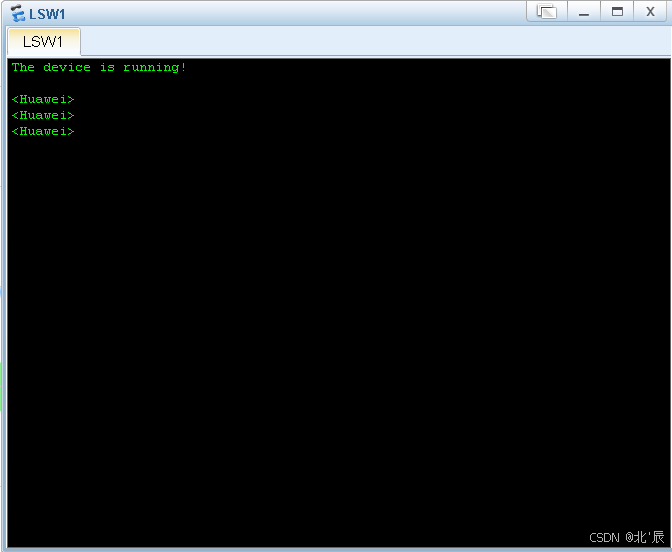The width and height of the screenshot is (672, 552).
Task: Click the last <Huawei> prompt line
Action: [43, 131]
